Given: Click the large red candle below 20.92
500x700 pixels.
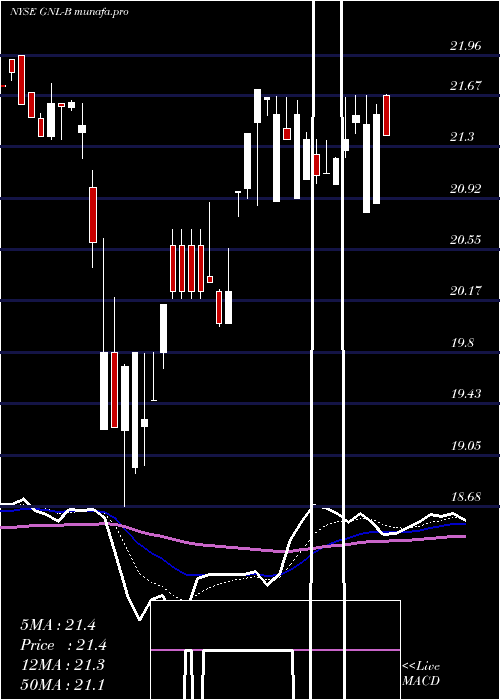Looking at the screenshot, I should point(93,215).
